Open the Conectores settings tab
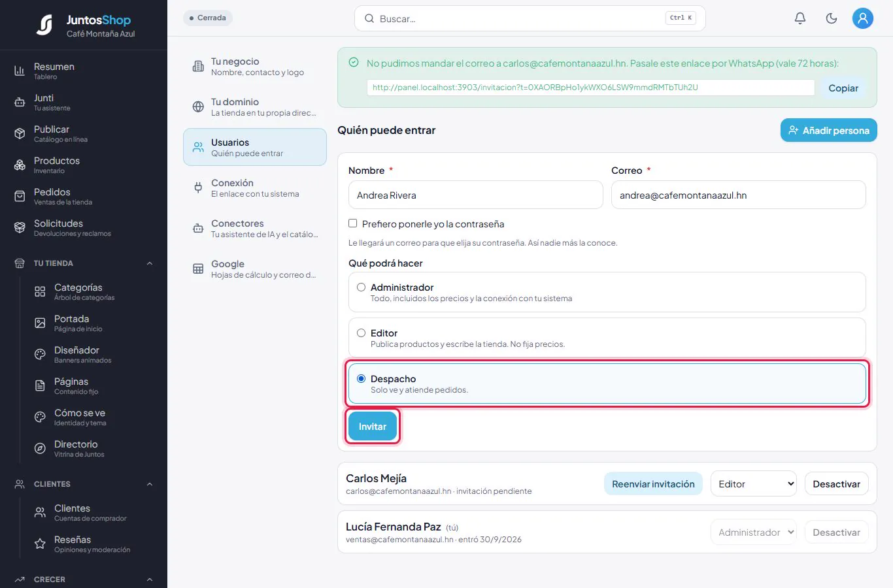Viewport: 893px width, 588px height. tap(255, 228)
